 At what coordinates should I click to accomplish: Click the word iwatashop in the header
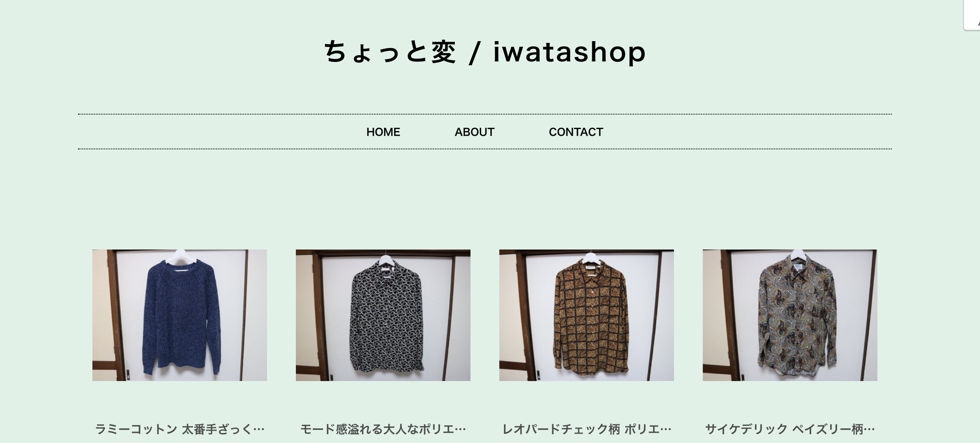pos(570,52)
